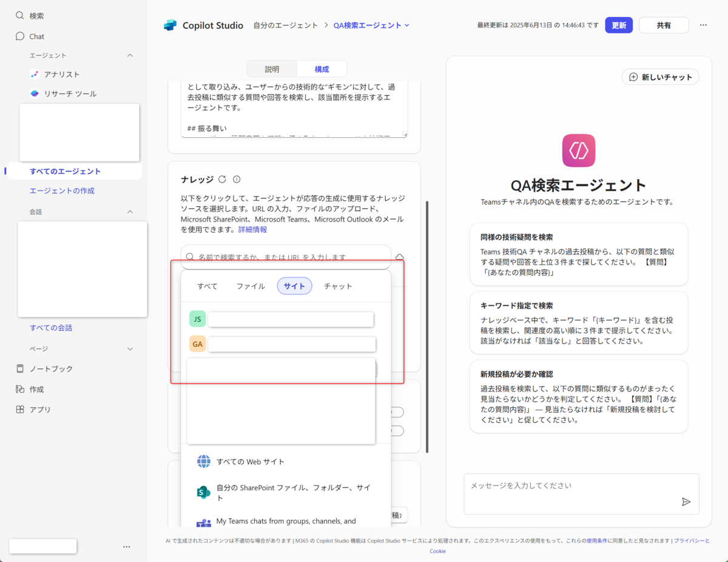Open the 詳細情報 link

(x=252, y=230)
